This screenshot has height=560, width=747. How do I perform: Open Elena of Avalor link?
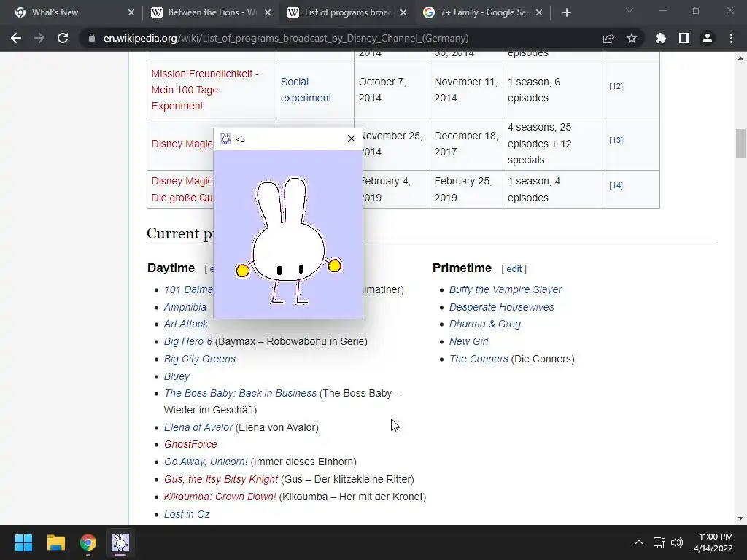tap(198, 427)
